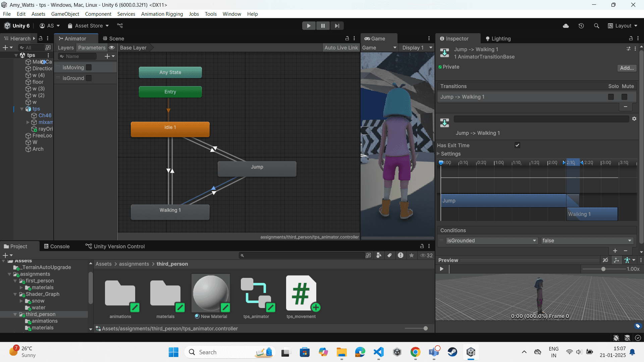This screenshot has height=362, width=644.
Task: Open the Animation Rigging menu
Action: point(162,14)
